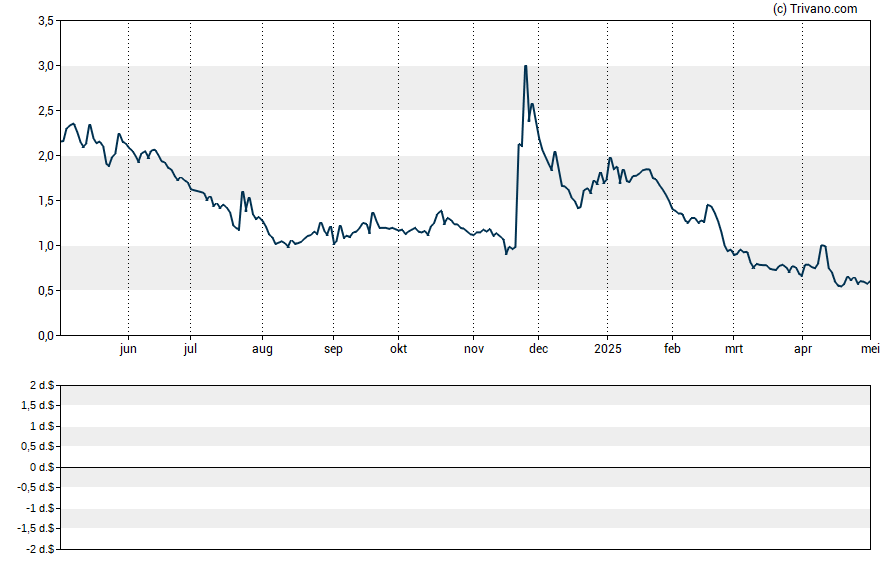888x565 pixels.
Task: Click the 'apr' month label
Action: coord(803,349)
